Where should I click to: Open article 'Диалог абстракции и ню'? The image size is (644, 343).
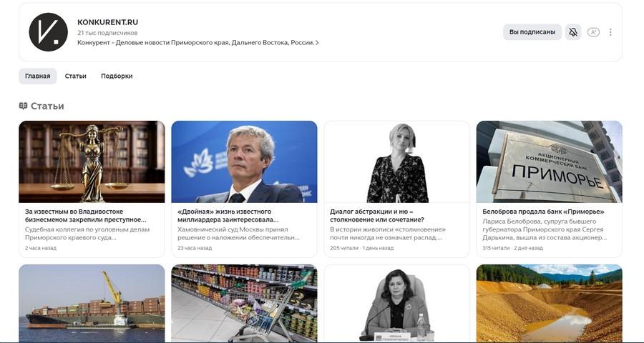point(377,216)
